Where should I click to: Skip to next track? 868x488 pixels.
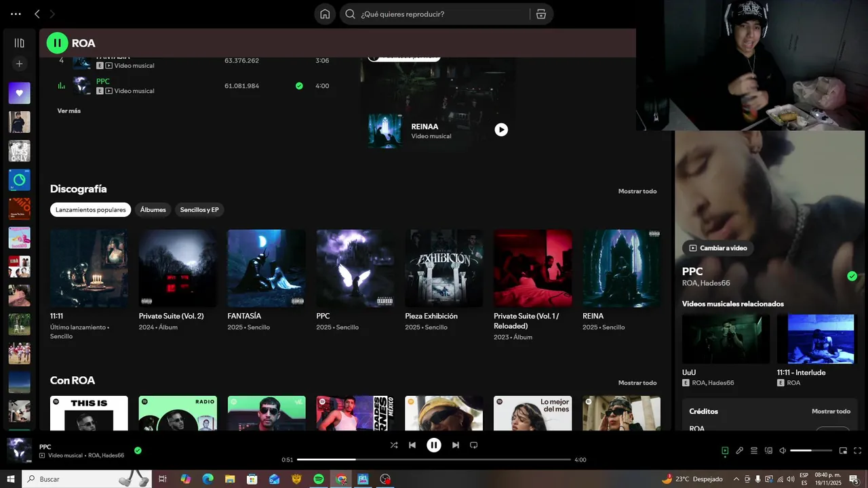point(456,445)
